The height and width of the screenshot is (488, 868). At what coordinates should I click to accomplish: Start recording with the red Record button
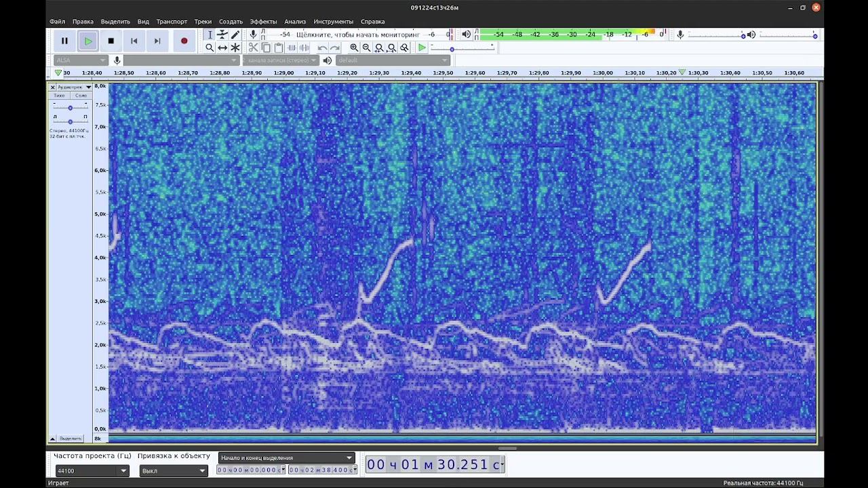pyautogui.click(x=184, y=41)
